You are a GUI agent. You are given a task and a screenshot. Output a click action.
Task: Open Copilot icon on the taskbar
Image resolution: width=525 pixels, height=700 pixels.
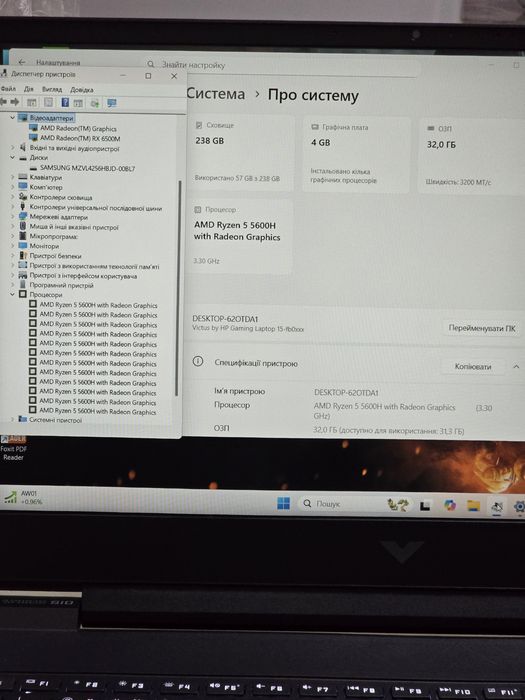[x=450, y=505]
